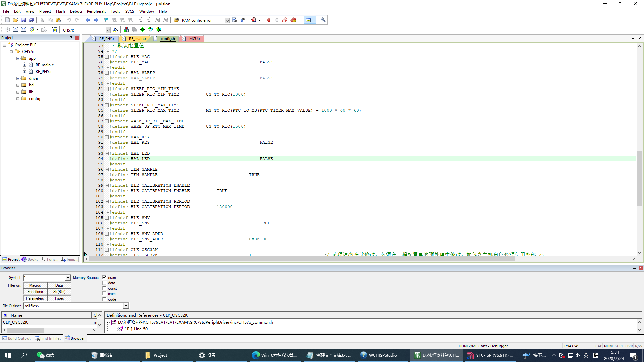Open the Configuration wrench icon
This screenshot has height=362, width=644.
323,20
